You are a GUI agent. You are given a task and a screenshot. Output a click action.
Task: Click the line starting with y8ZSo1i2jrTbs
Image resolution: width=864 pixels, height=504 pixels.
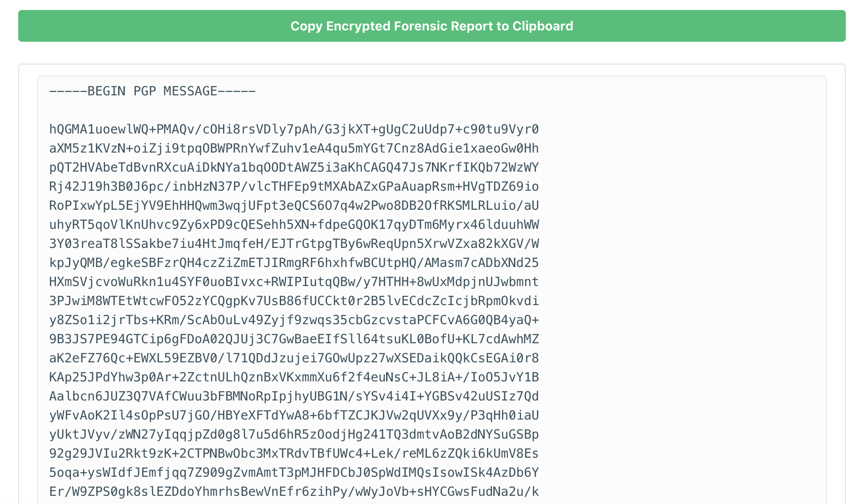293,320
